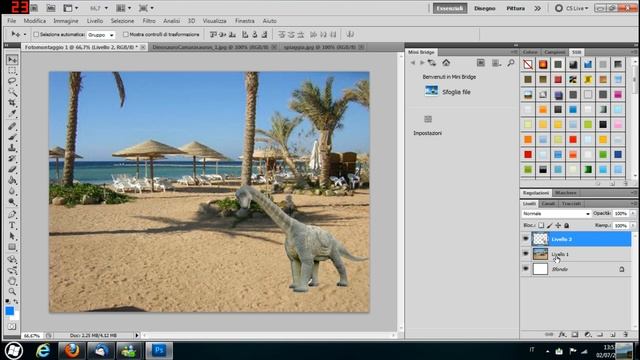
Task: Hide the Livello 1 layer
Action: click(526, 253)
